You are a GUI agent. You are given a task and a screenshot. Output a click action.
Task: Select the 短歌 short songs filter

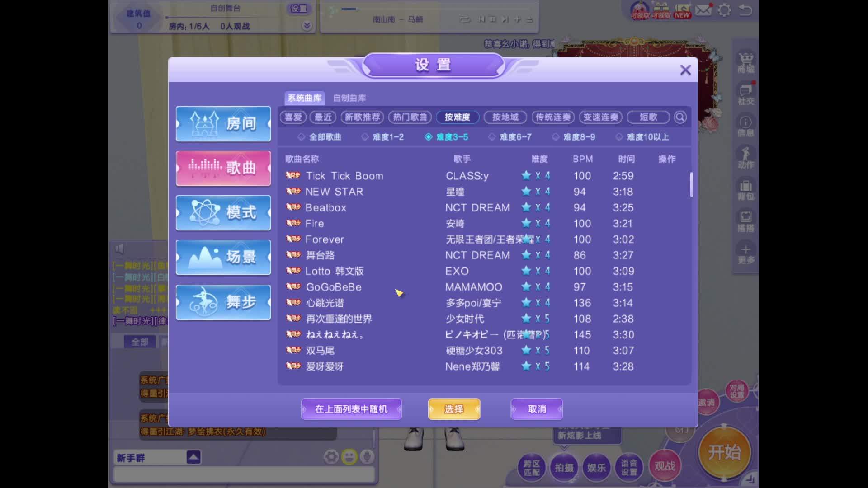(x=648, y=117)
